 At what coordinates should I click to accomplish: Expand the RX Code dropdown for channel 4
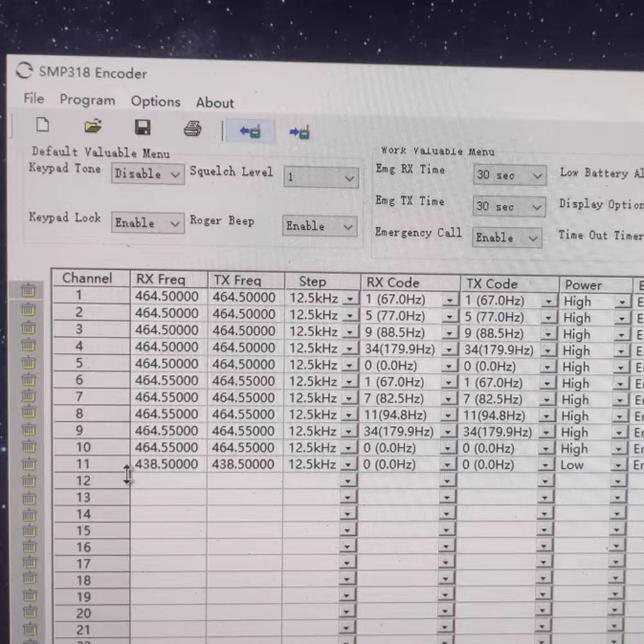pyautogui.click(x=450, y=350)
